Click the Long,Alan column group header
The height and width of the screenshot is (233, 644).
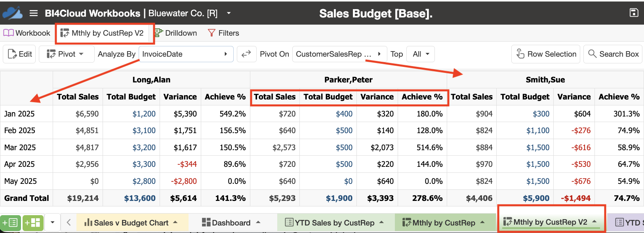(x=151, y=80)
